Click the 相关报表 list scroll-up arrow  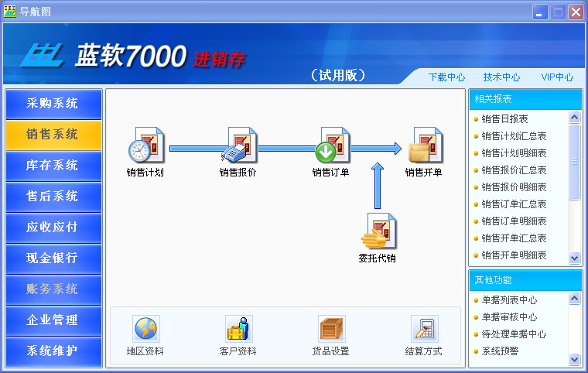(x=575, y=118)
